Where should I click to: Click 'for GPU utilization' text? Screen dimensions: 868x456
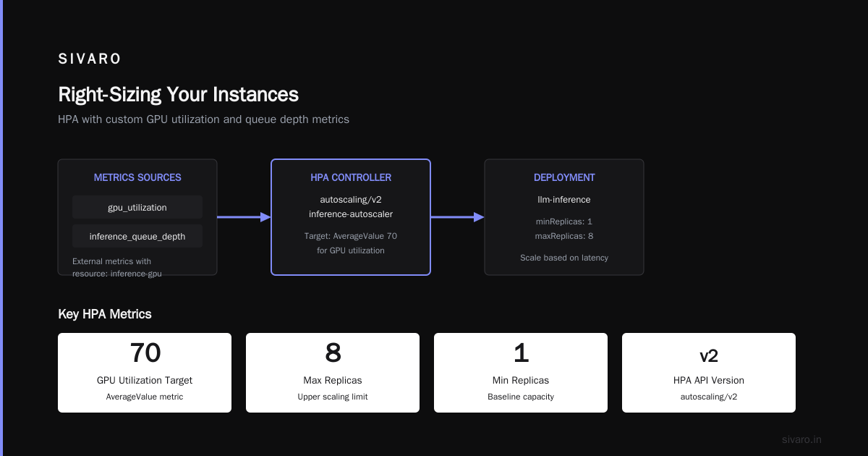tap(351, 250)
